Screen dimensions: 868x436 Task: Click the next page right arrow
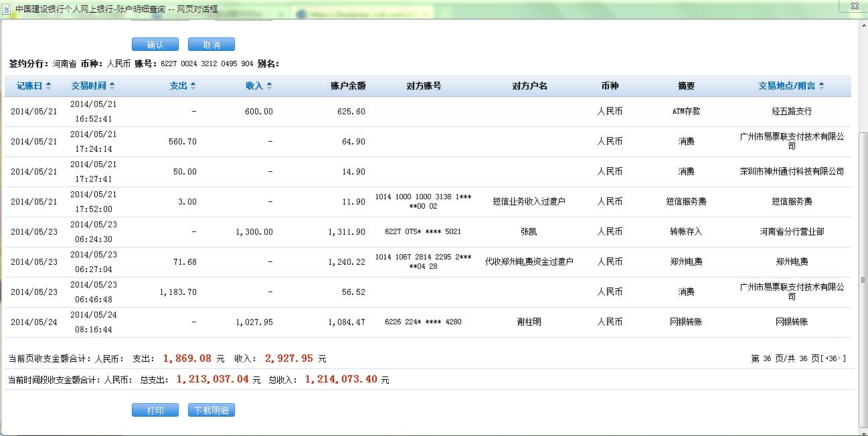841,359
